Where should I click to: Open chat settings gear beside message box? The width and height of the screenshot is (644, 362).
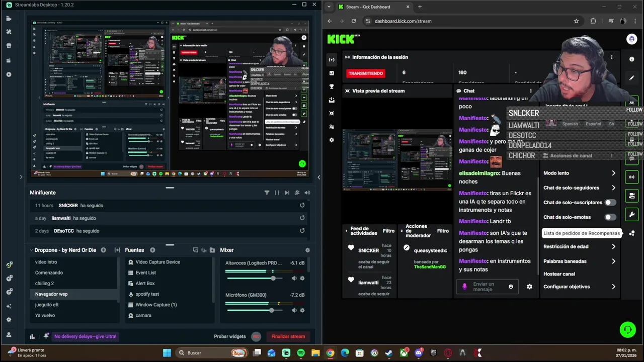[529, 287]
